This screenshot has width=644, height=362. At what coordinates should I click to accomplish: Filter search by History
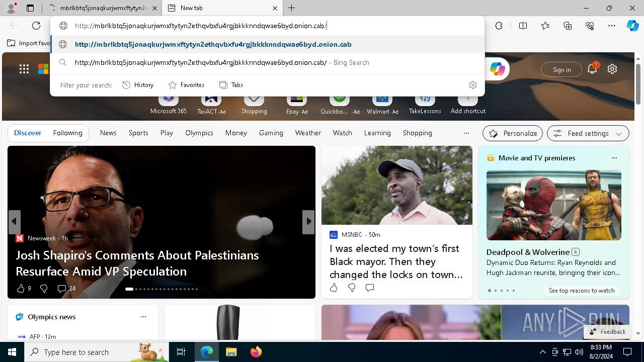(x=138, y=85)
